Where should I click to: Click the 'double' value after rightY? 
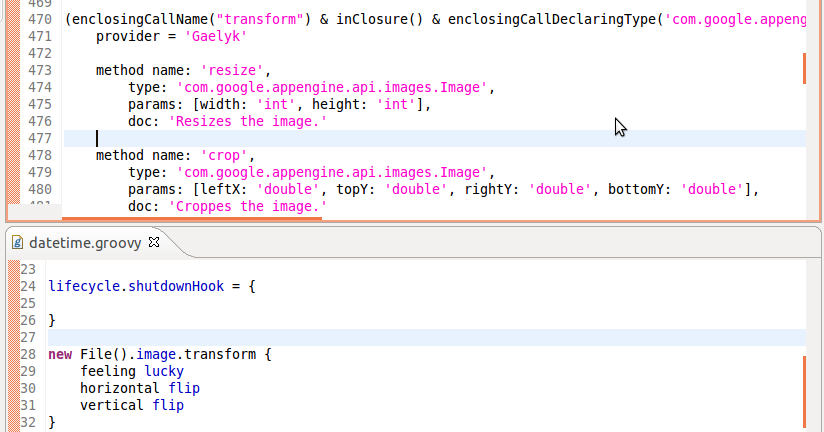[560, 189]
